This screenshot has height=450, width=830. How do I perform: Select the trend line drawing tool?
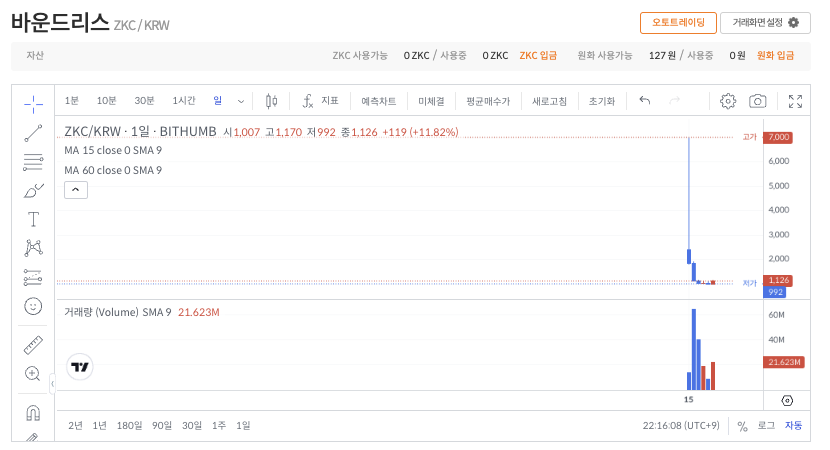click(x=33, y=132)
